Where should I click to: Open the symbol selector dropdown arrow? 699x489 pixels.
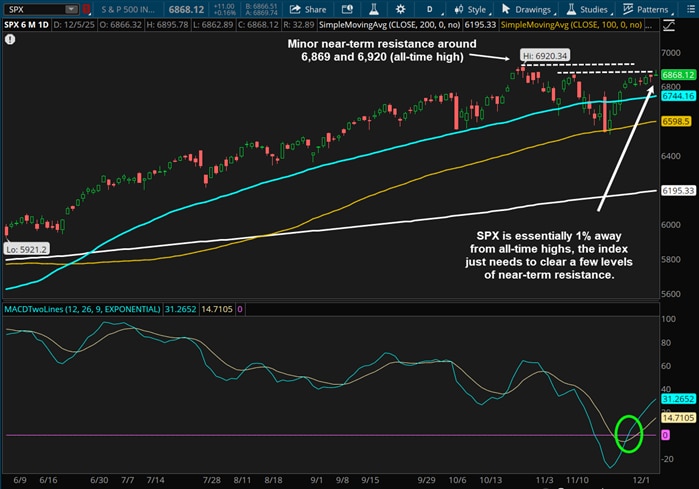coord(71,9)
